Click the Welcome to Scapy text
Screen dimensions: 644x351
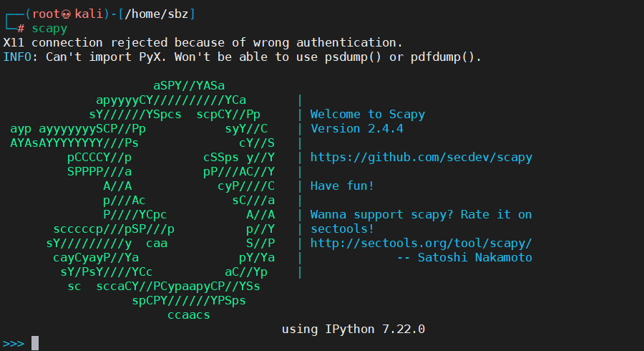(368, 115)
